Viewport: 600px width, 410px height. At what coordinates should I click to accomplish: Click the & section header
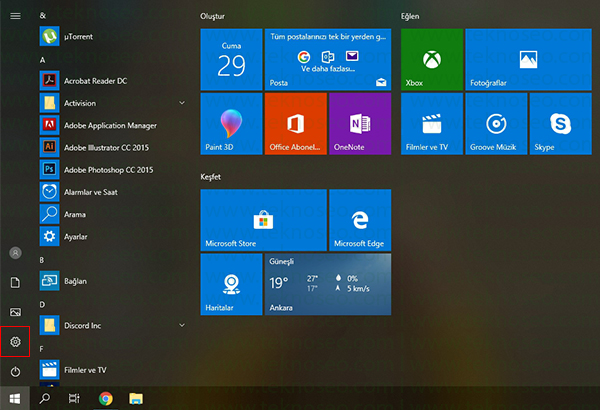(42, 15)
